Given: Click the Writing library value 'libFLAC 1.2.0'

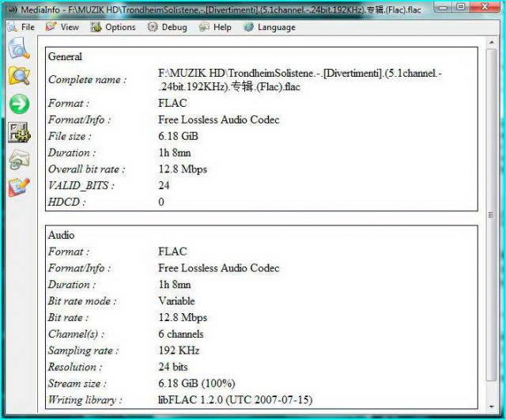Looking at the screenshot, I should [190, 400].
